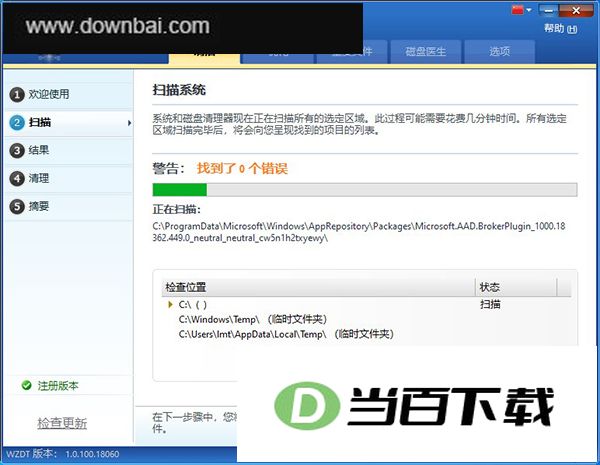Click the number 5 step circle icon
The image size is (600, 465).
click(17, 207)
